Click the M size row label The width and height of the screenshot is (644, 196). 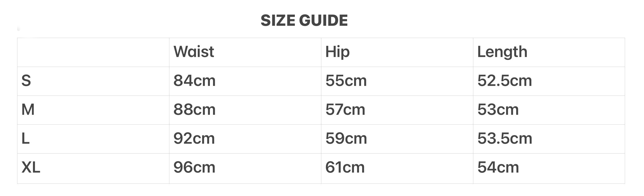pyautogui.click(x=28, y=109)
